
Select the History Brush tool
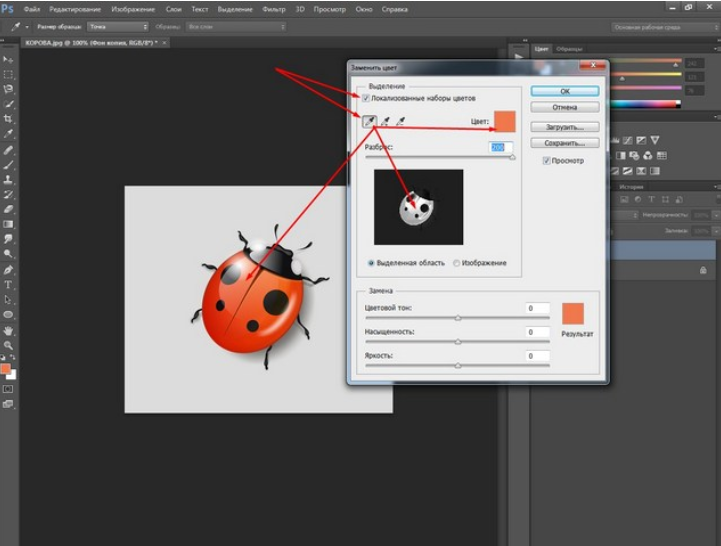[x=8, y=194]
